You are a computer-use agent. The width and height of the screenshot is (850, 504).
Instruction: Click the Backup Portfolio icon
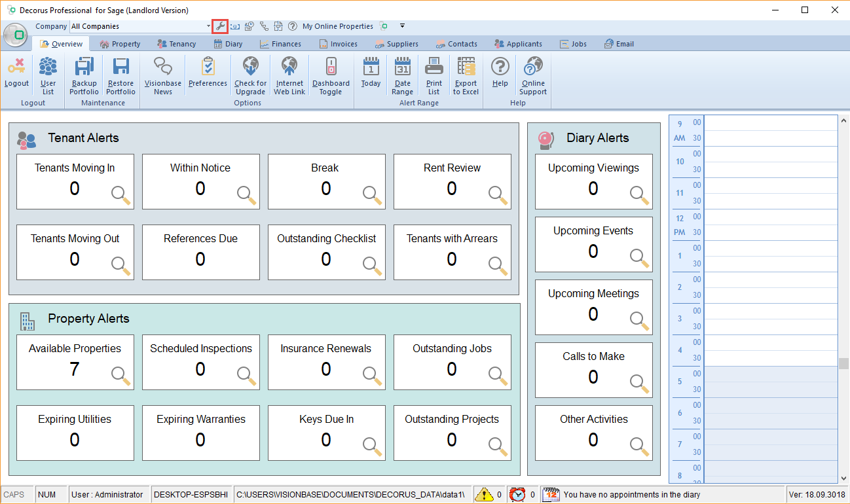click(84, 67)
